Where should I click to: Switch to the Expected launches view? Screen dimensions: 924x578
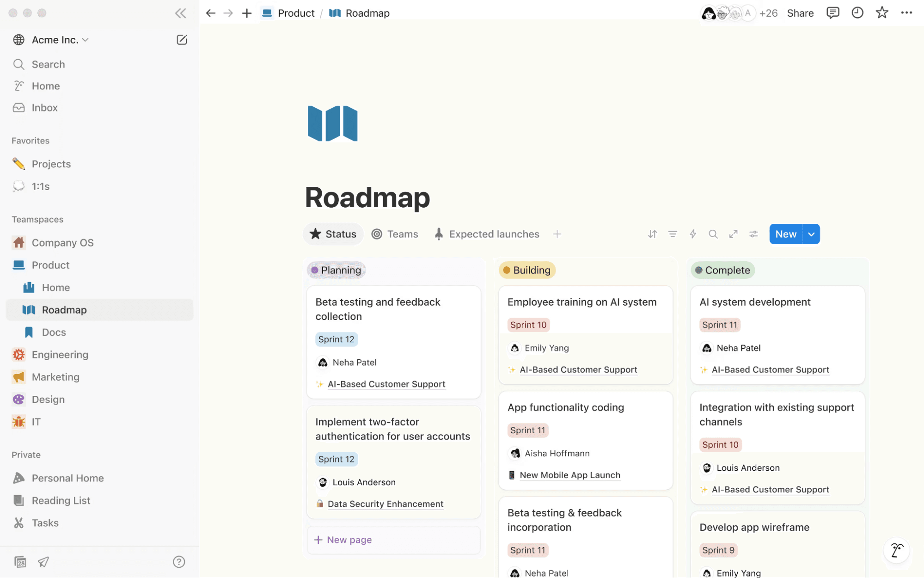tap(487, 234)
